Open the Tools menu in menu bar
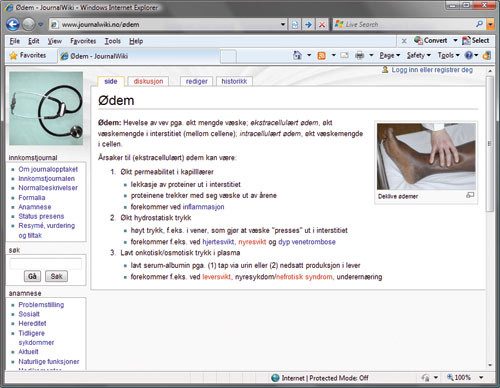 (x=112, y=41)
